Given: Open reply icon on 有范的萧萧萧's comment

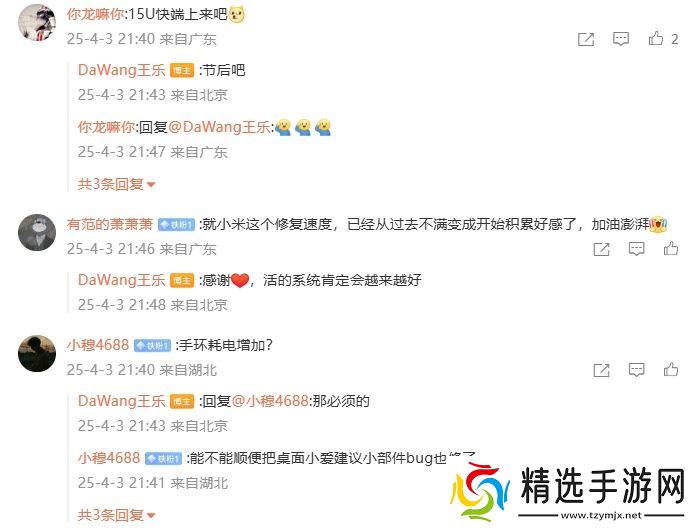Looking at the screenshot, I should pos(636,249).
